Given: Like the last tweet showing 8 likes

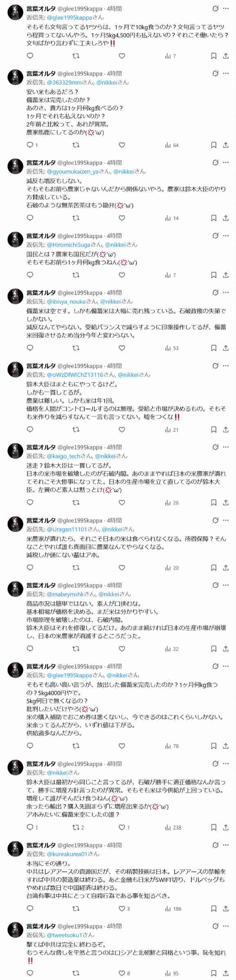Looking at the screenshot, I should (121, 973).
